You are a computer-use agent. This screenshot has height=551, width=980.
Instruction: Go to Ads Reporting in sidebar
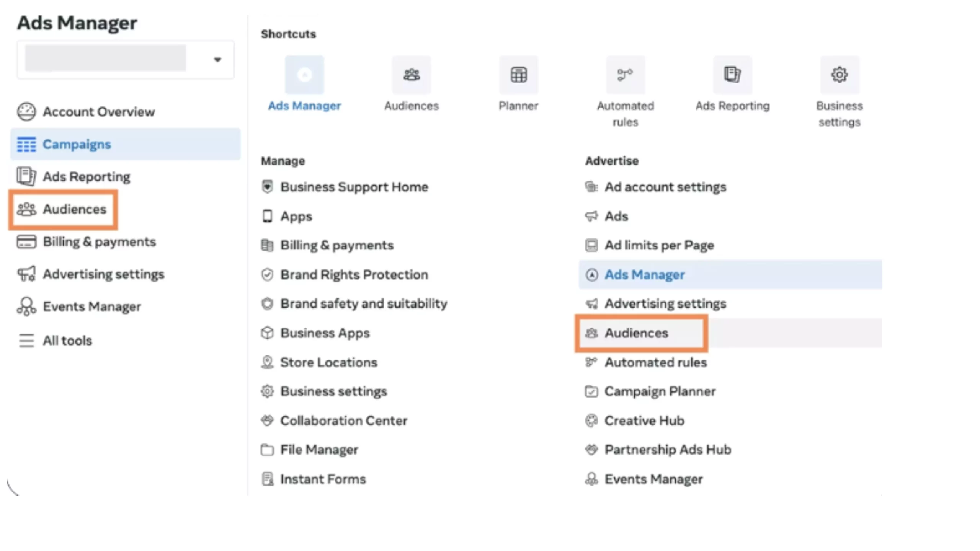[87, 177]
